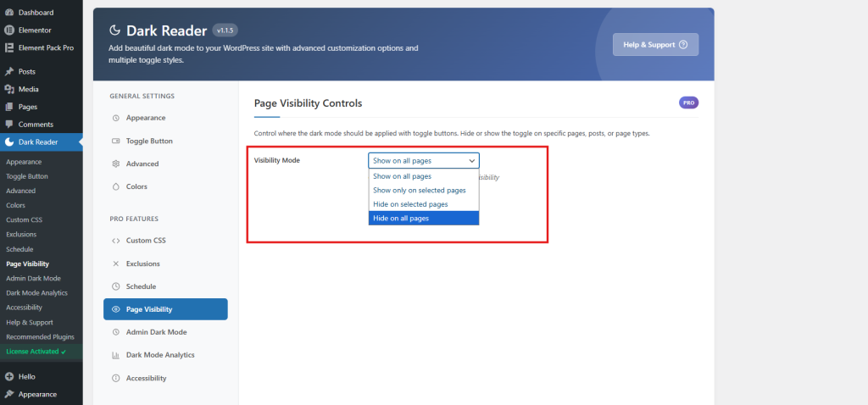This screenshot has height=405, width=868.
Task: Click the Toggle Button switch icon
Action: [115, 141]
